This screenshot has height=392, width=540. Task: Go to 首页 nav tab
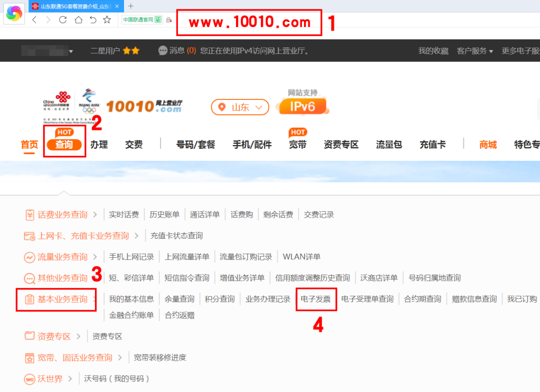29,144
